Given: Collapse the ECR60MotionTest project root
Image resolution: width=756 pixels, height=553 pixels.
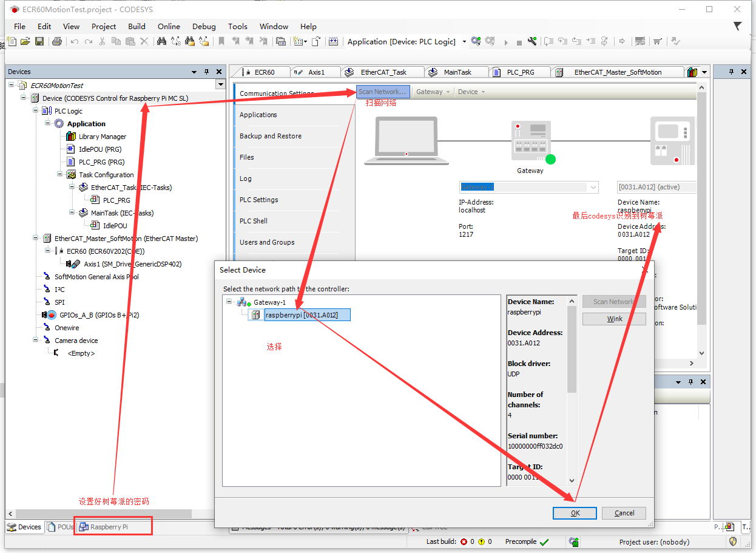Looking at the screenshot, I should pos(12,86).
